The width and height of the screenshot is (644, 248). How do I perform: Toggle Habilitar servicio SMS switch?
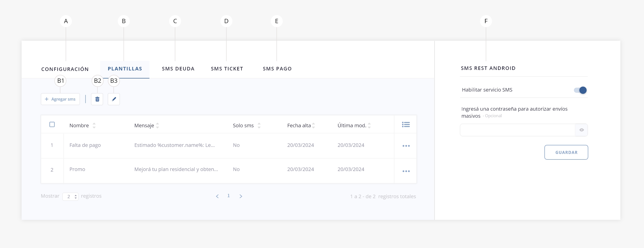point(580,90)
